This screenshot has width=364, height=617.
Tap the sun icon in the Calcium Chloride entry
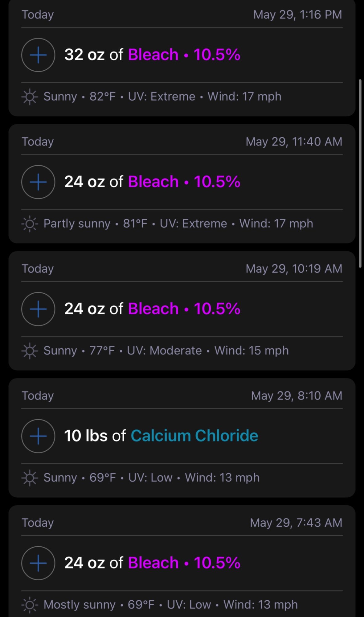click(30, 478)
